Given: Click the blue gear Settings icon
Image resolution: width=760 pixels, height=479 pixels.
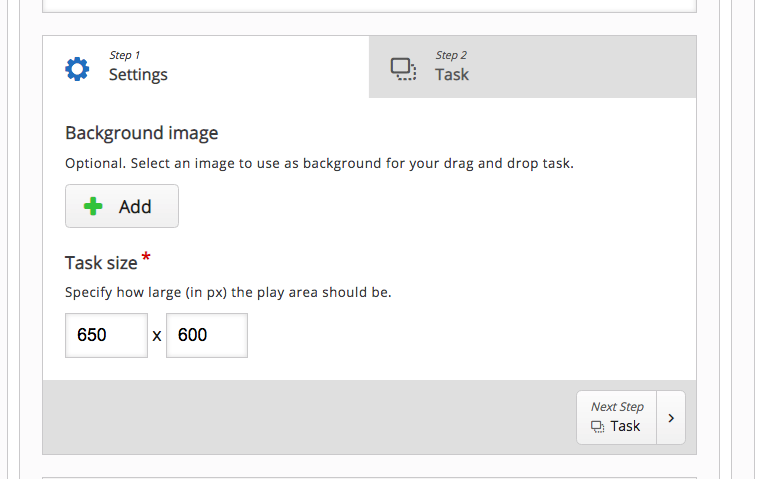Looking at the screenshot, I should tap(77, 69).
